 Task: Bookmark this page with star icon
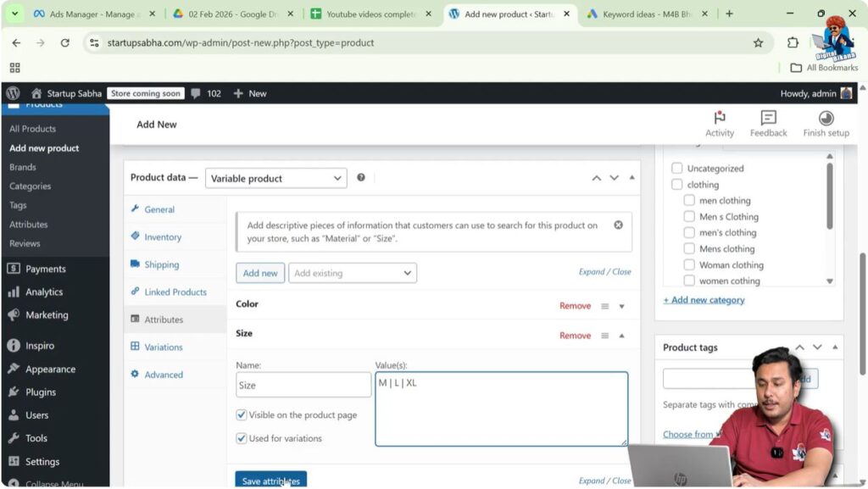pos(759,42)
